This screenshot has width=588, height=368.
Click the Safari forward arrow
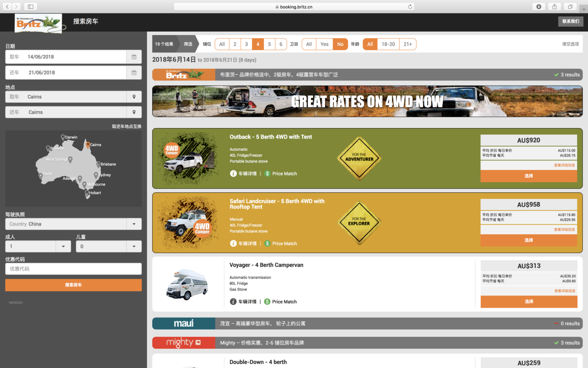16,6
